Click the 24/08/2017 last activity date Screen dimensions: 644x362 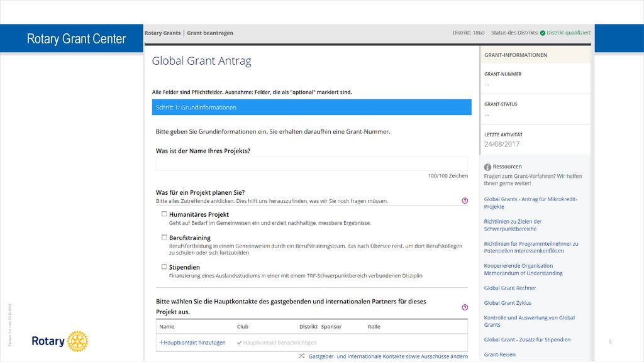point(502,144)
